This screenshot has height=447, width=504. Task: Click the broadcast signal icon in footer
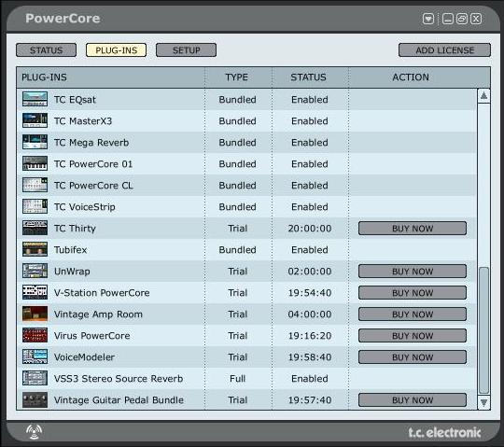(35, 432)
